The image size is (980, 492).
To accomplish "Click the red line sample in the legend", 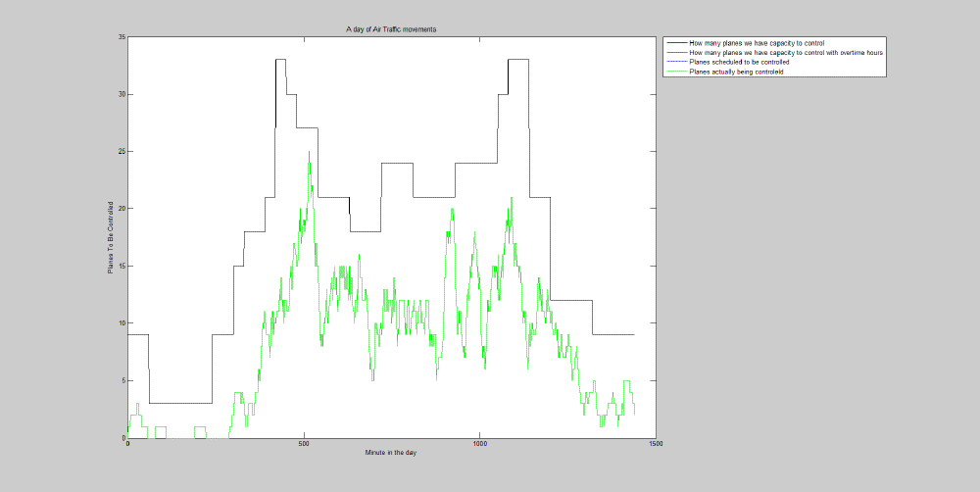I will (x=675, y=43).
